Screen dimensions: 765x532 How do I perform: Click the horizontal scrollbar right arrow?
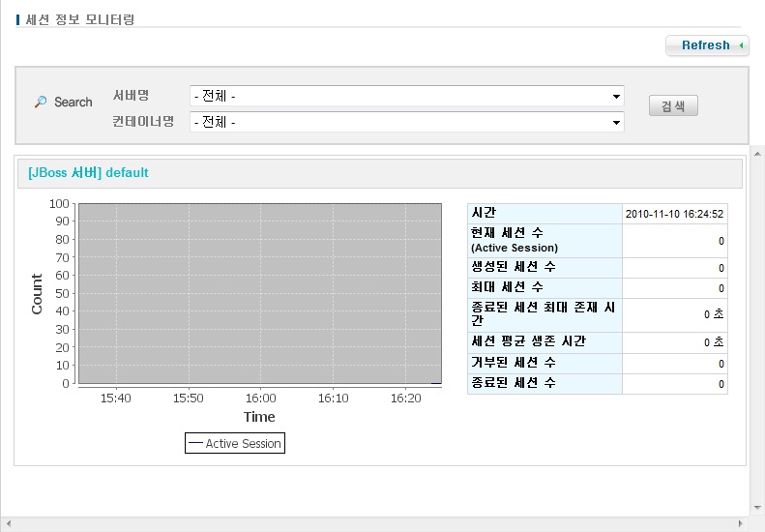(743, 524)
